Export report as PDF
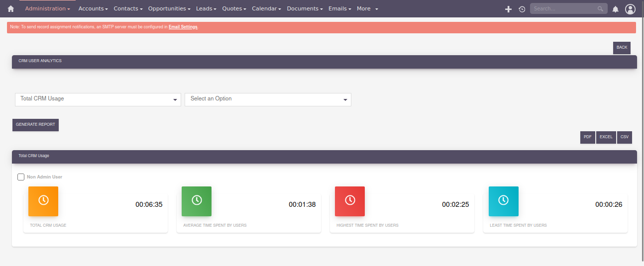The width and height of the screenshot is (644, 266). [587, 137]
